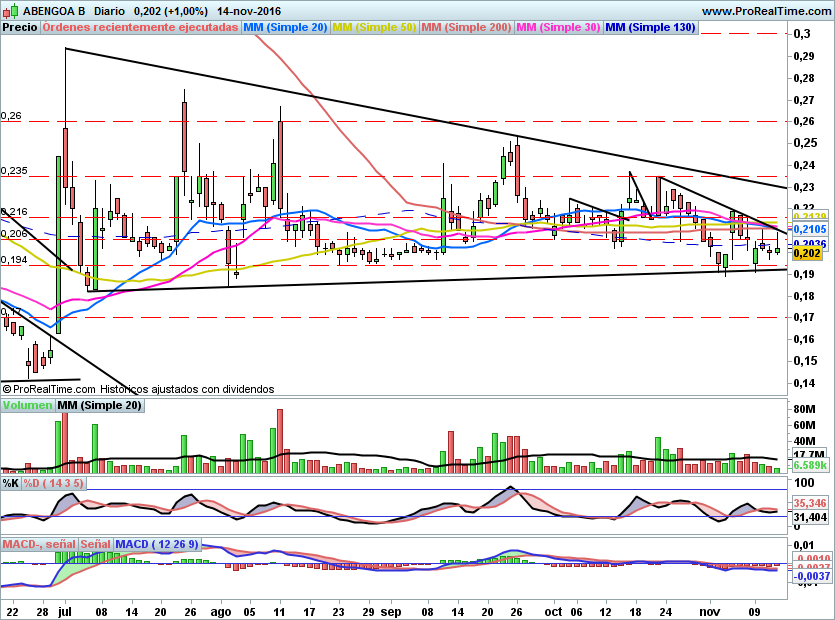Open Órdenes recientemente ejecutadas label
835x620 pixels.
141,27
